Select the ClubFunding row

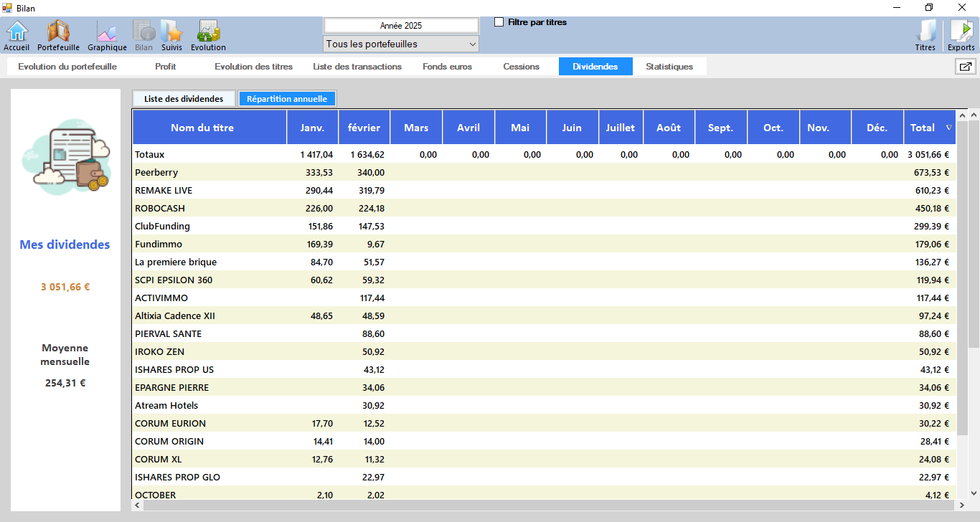[x=544, y=226]
